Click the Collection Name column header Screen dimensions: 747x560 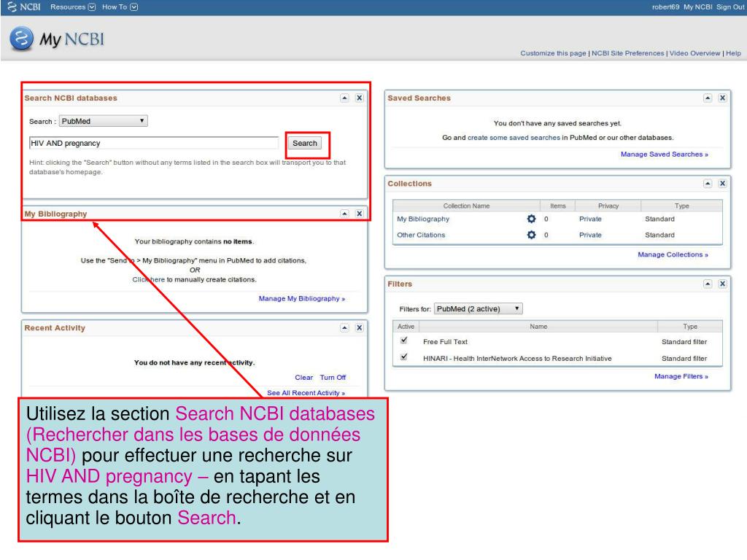tap(466, 206)
